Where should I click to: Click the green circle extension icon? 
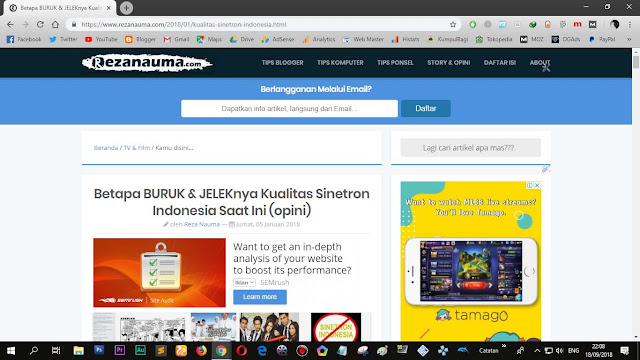click(472, 24)
